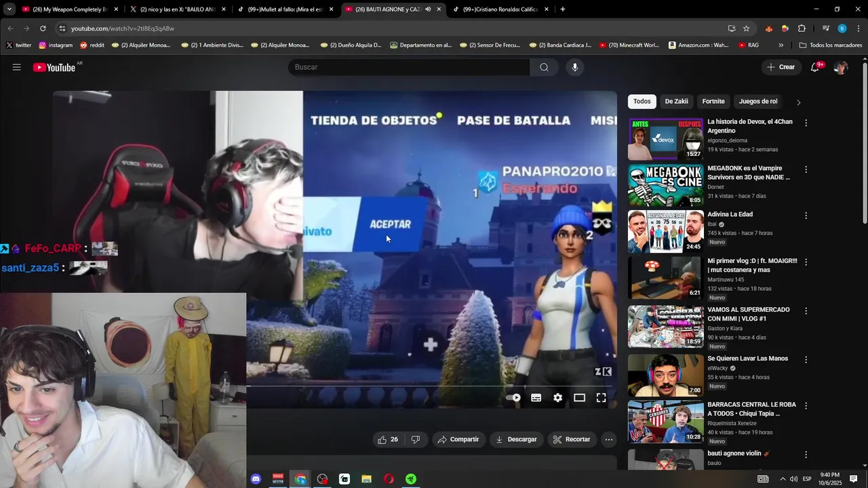Expand filter chips with right arrow
Screen dimensions: 868x488
point(798,102)
